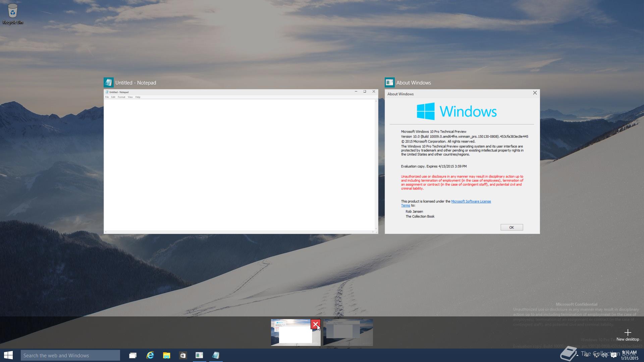Open the Action Center notification icon
This screenshot has width=644, height=362.
[x=614, y=355]
